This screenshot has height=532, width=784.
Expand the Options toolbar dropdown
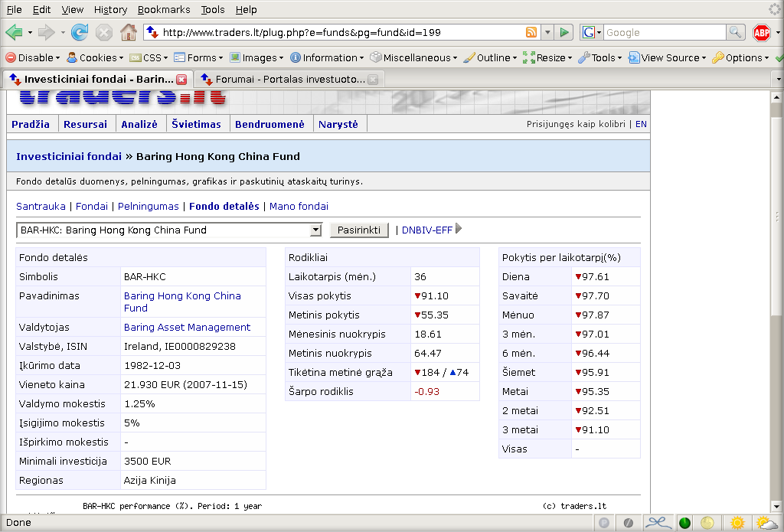(x=740, y=58)
